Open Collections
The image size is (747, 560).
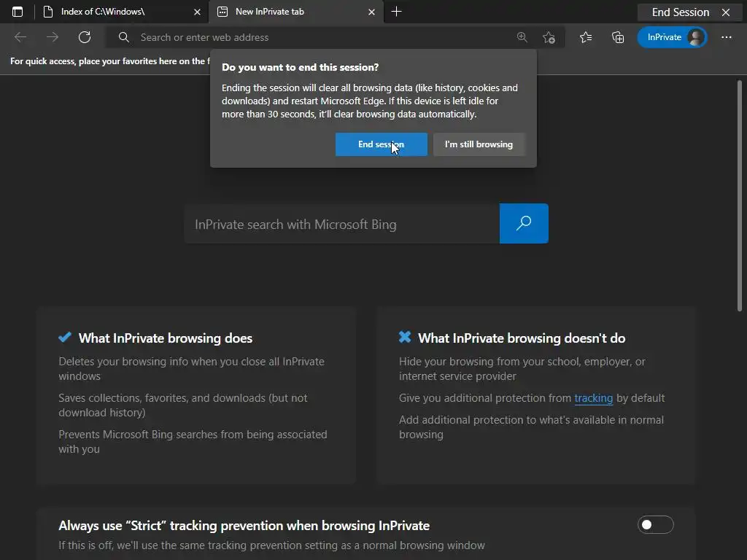tap(618, 37)
